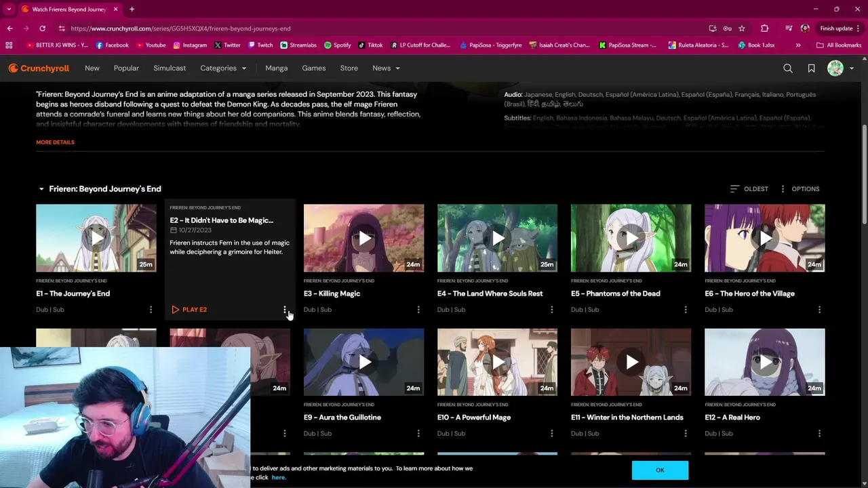The height and width of the screenshot is (488, 868).
Task: Click the Crunchyroll logo
Action: [x=39, y=68]
